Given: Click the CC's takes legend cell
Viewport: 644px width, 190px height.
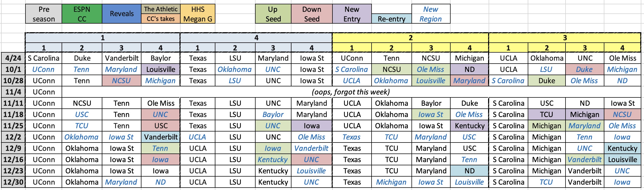Looking at the screenshot, I should (161, 19).
